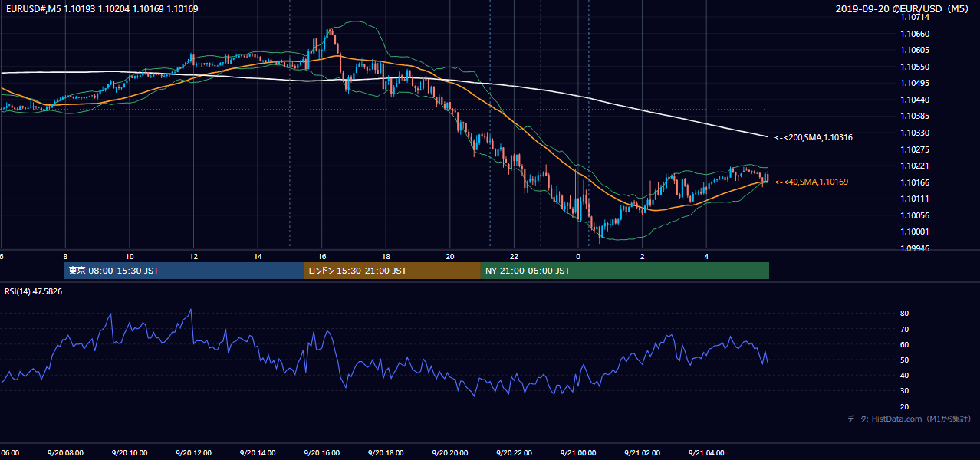Click the 40 SMA label 1.10169
The image size is (980, 460).
click(811, 182)
